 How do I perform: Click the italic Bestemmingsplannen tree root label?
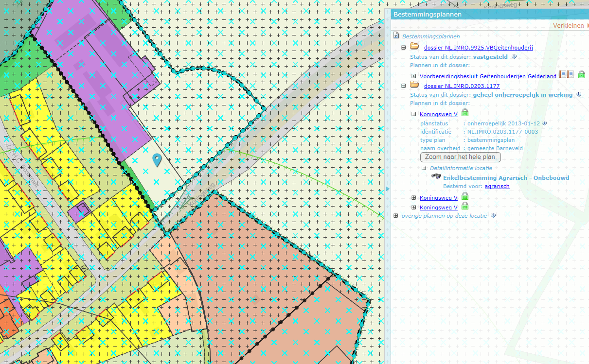click(x=431, y=36)
